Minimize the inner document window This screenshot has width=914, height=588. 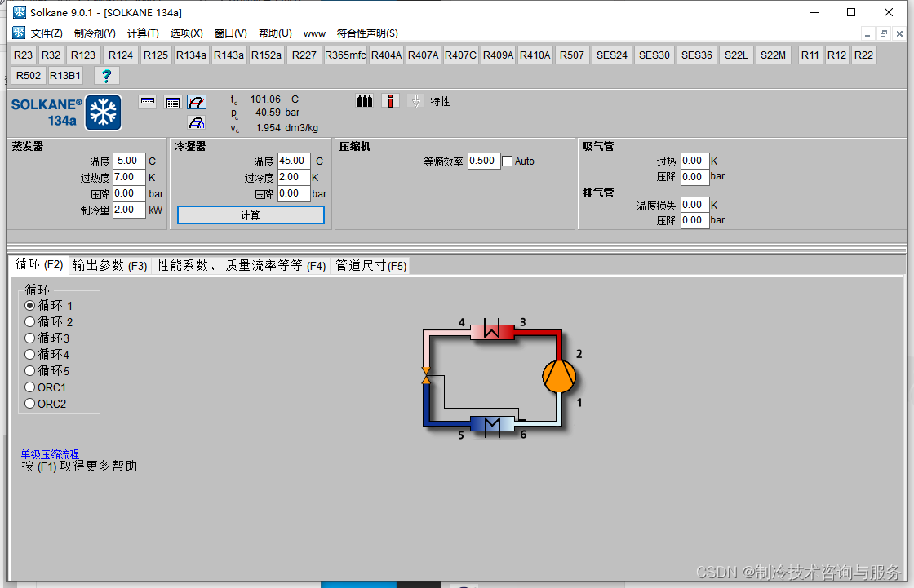pos(867,33)
